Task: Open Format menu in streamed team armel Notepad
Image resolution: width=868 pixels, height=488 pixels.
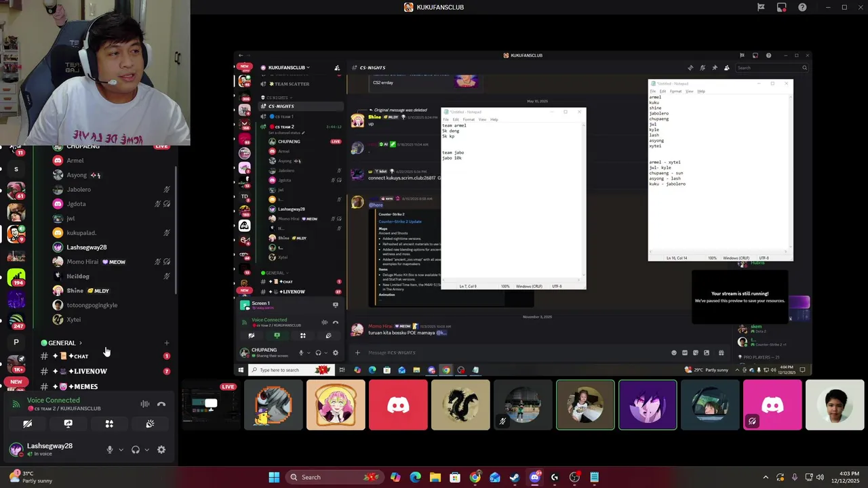Action: 469,119
